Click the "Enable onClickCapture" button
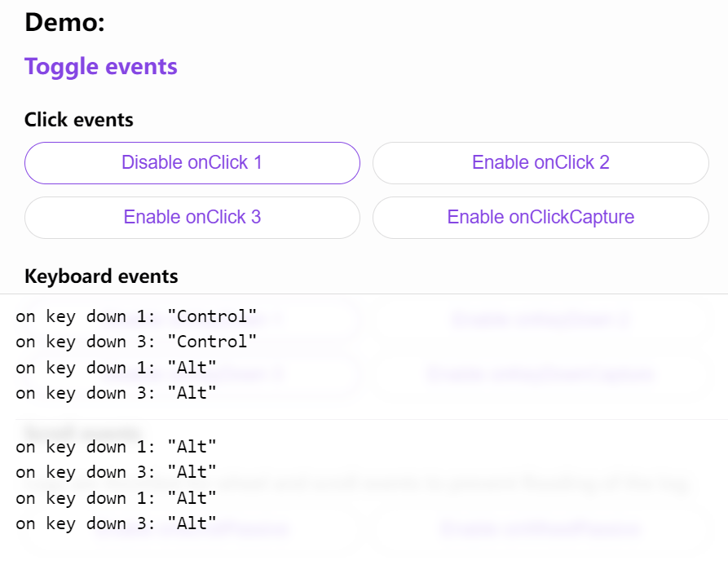The width and height of the screenshot is (728, 574). [540, 218]
